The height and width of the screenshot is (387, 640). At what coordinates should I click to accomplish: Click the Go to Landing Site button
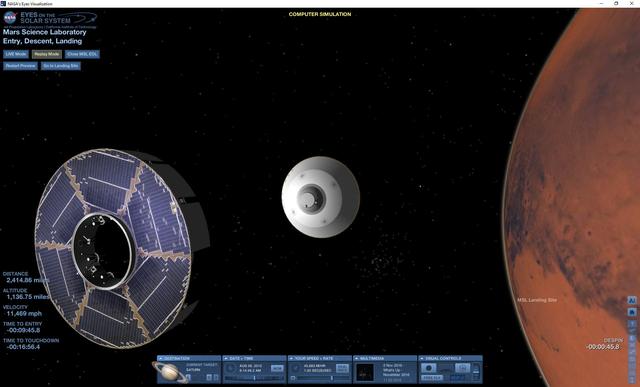coord(61,66)
